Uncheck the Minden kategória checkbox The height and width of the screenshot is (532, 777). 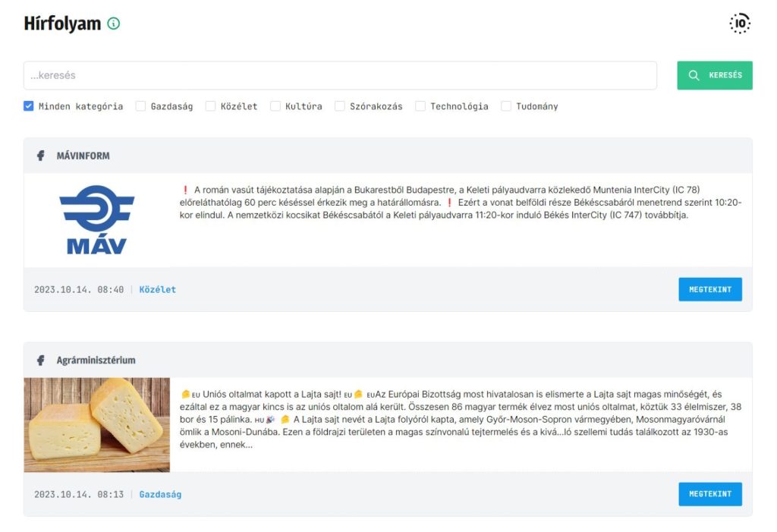tap(29, 106)
